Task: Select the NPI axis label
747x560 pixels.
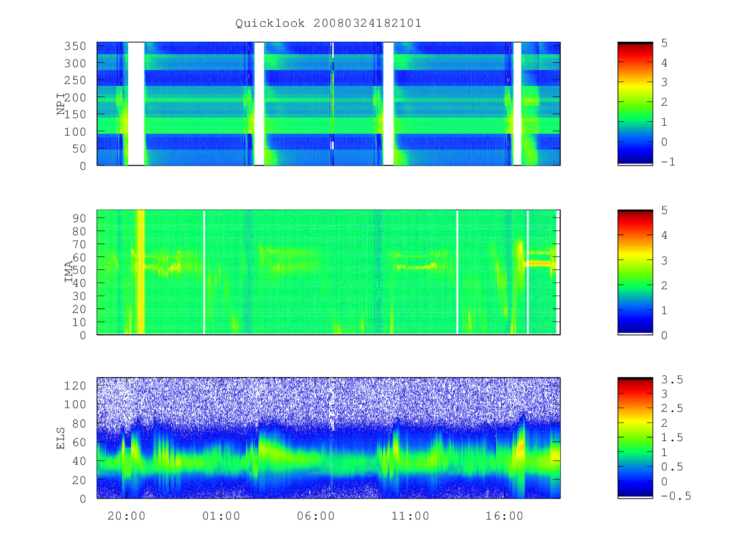Action: click(x=62, y=103)
